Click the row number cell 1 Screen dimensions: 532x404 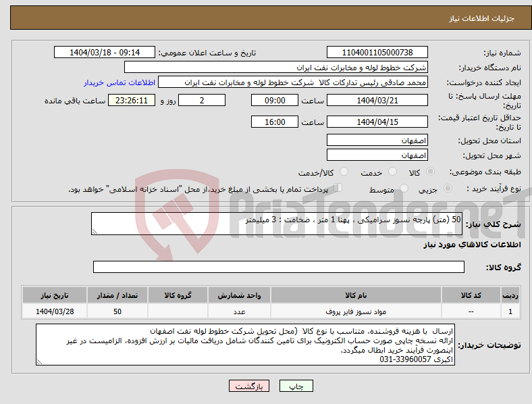[510, 311]
